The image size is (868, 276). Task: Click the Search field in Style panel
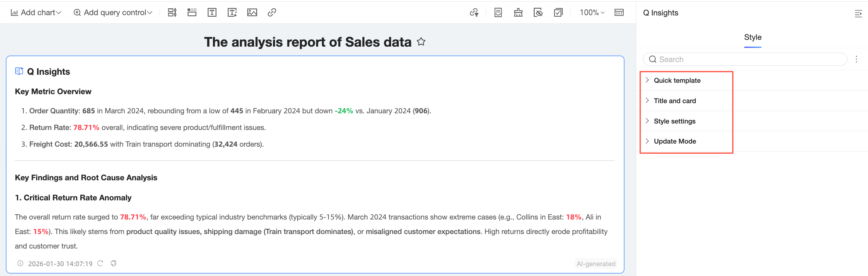pyautogui.click(x=745, y=59)
